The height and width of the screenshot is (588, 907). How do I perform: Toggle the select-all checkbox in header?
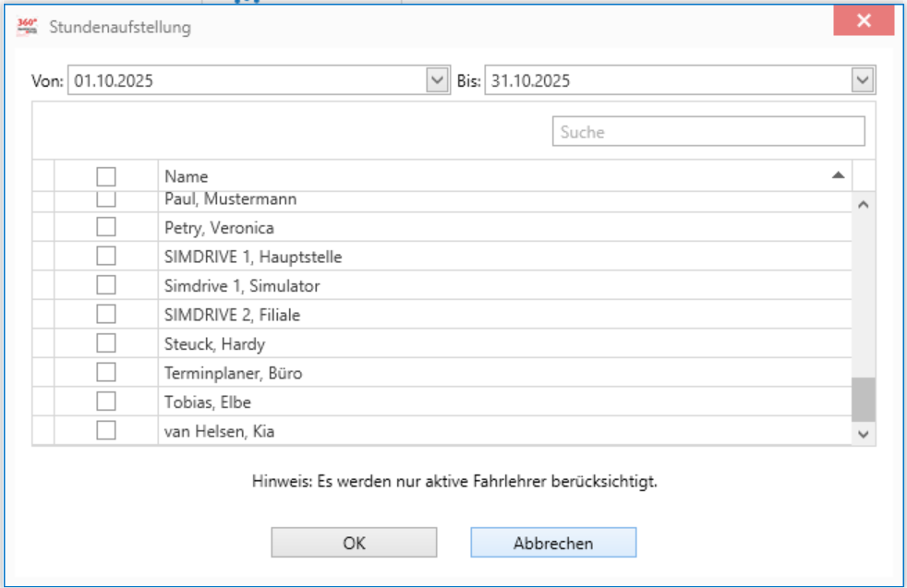pos(106,176)
